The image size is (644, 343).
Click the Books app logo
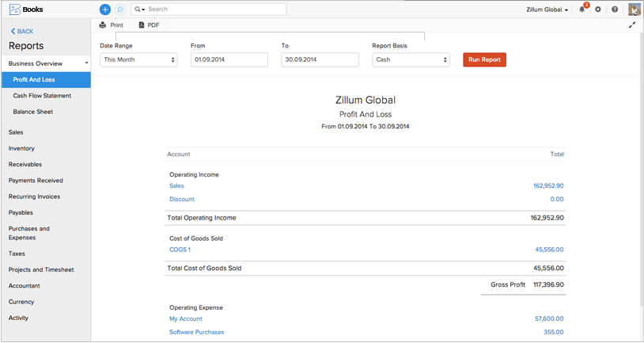[x=25, y=10]
